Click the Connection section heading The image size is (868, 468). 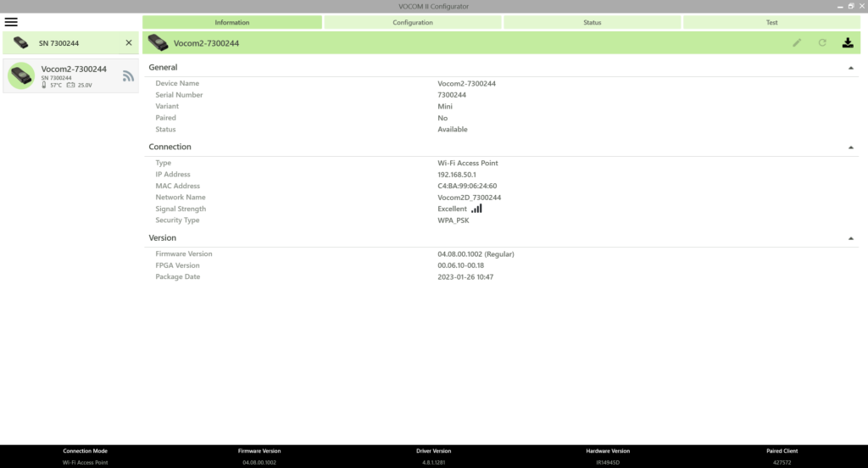tap(170, 147)
